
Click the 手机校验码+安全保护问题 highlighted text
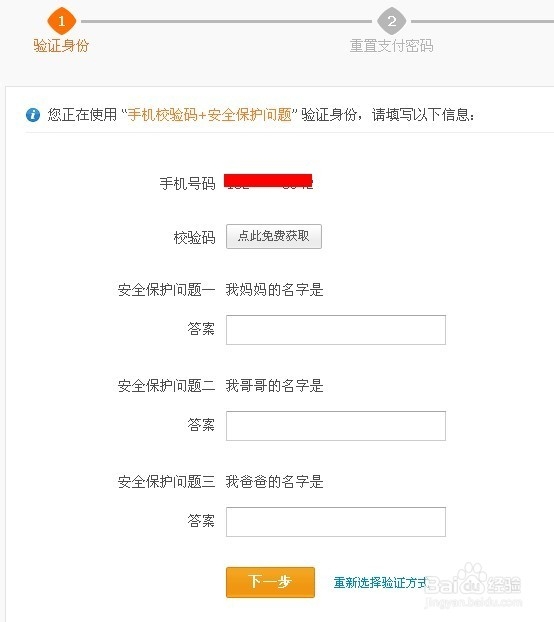pyautogui.click(x=209, y=115)
